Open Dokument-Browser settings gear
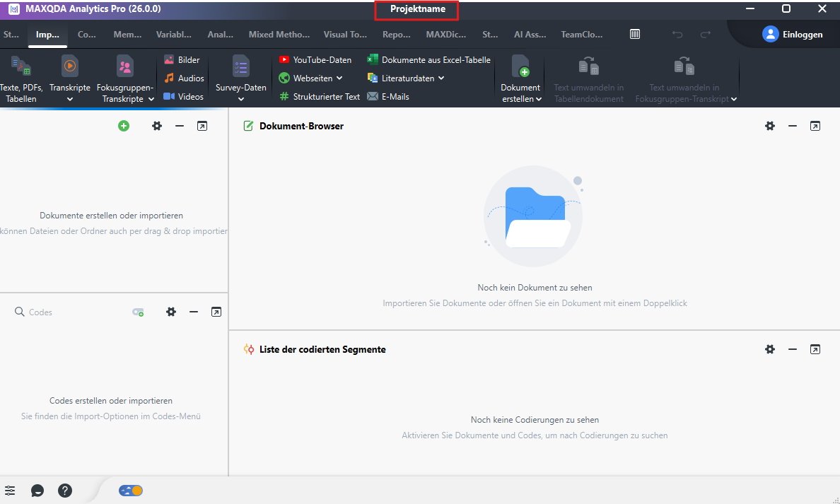This screenshot has width=840, height=504. coord(770,126)
